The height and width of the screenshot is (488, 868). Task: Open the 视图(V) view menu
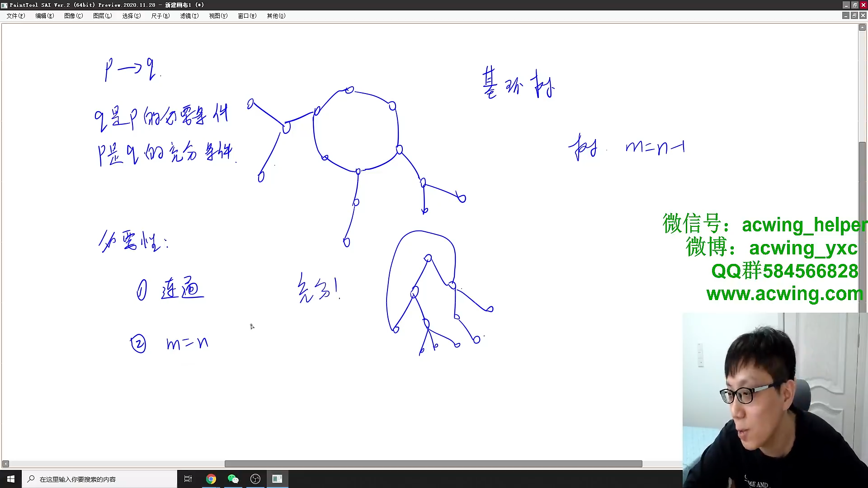tap(218, 16)
